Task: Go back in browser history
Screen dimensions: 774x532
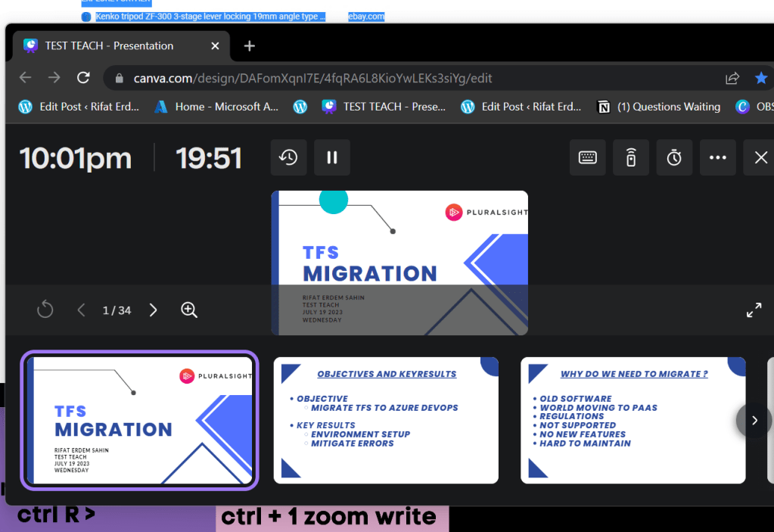Action: (25, 78)
